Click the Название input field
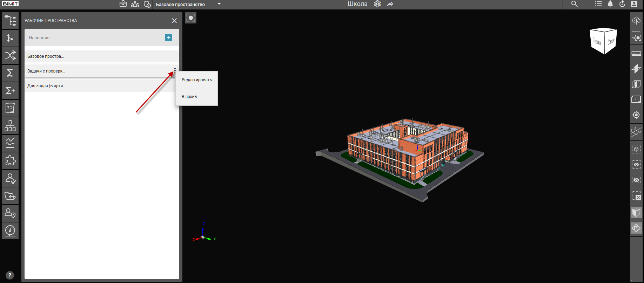This screenshot has width=644, height=283. [x=91, y=38]
